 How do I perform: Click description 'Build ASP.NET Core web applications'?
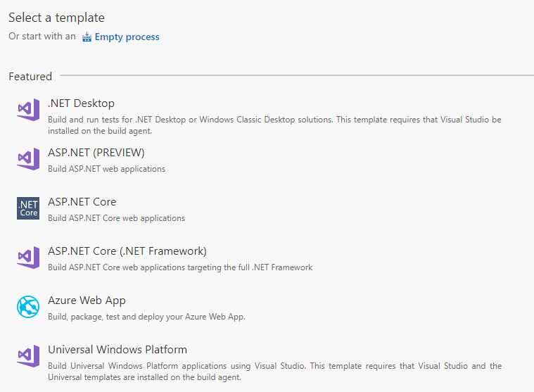pos(116,218)
